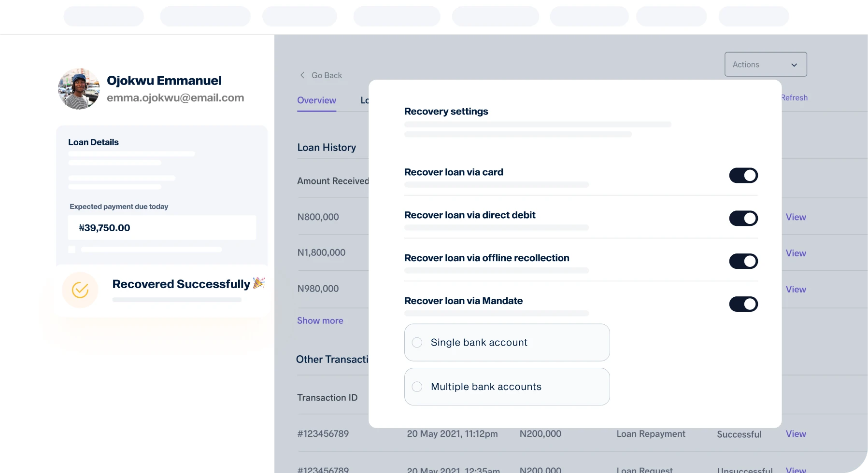This screenshot has height=473, width=868.
Task: Click the Go Back arrow icon
Action: (x=302, y=75)
